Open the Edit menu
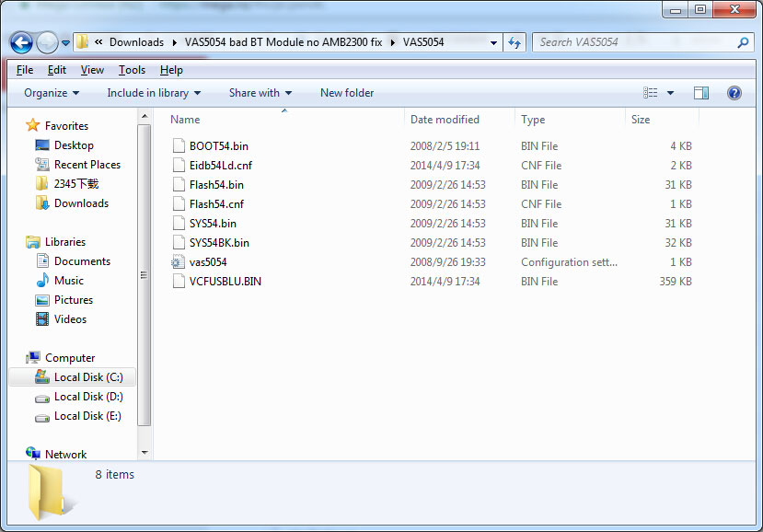This screenshot has width=763, height=532. point(56,70)
